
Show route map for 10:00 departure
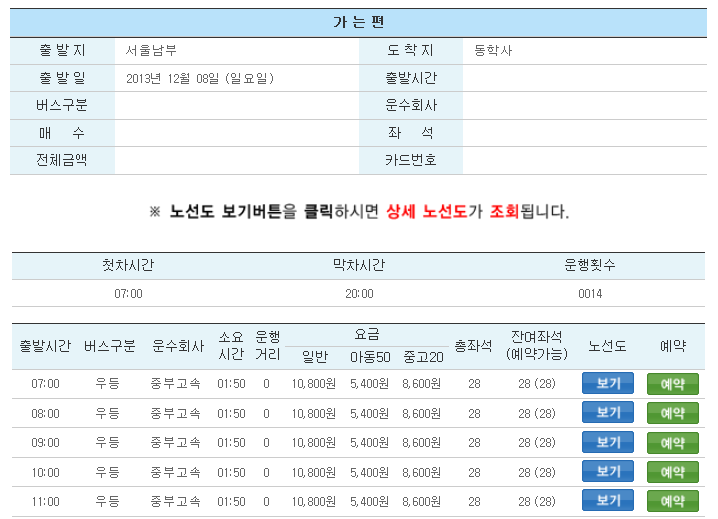click(x=608, y=471)
